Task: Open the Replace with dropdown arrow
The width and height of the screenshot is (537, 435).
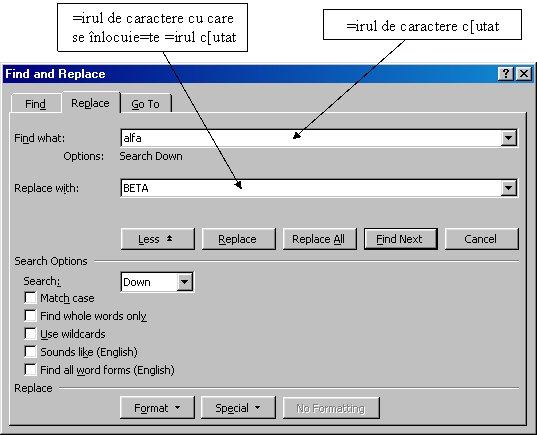Action: pos(509,188)
